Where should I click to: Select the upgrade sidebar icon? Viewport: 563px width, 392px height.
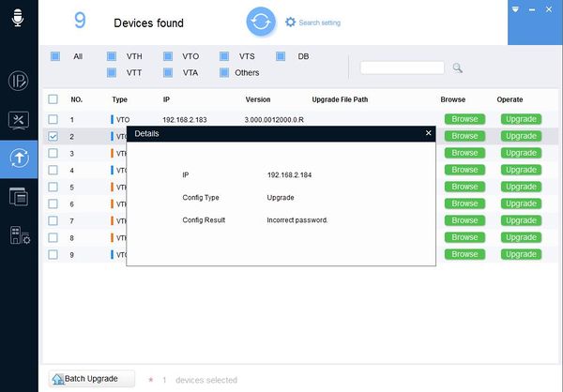point(19,158)
